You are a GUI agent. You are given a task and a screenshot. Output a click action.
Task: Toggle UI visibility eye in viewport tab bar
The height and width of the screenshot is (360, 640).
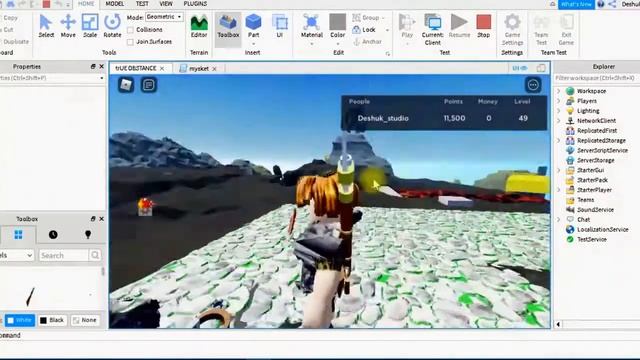point(520,68)
